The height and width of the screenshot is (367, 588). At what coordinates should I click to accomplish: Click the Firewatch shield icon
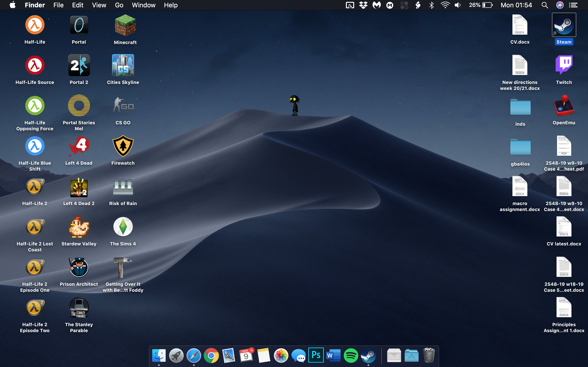pos(123,146)
